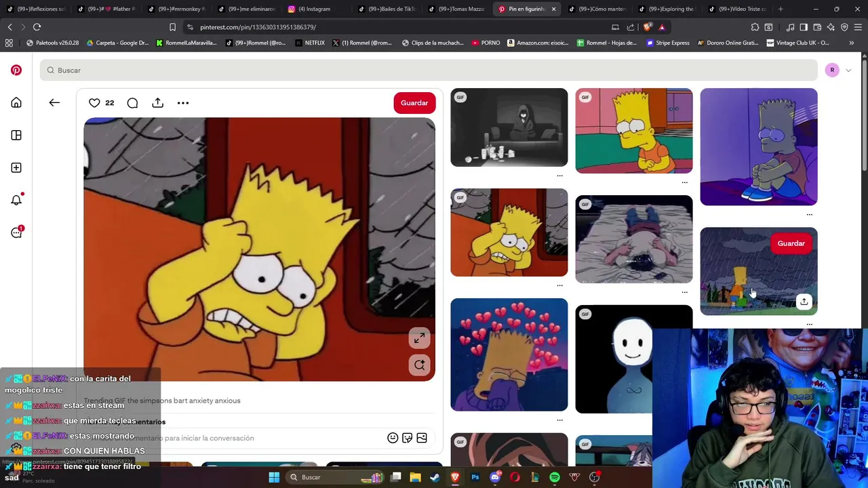This screenshot has width=868, height=488.
Task: Open the messages chat icon in the sidebar
Action: click(16, 232)
